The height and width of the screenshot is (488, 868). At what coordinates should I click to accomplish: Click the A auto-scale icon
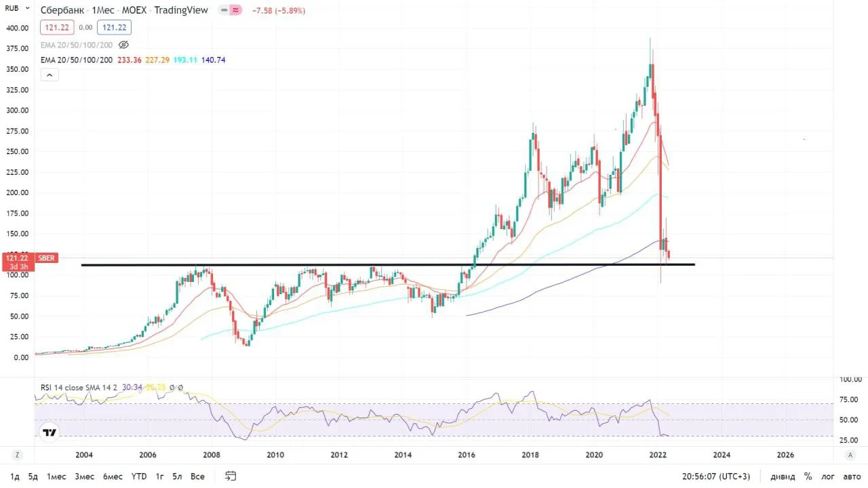(850, 455)
